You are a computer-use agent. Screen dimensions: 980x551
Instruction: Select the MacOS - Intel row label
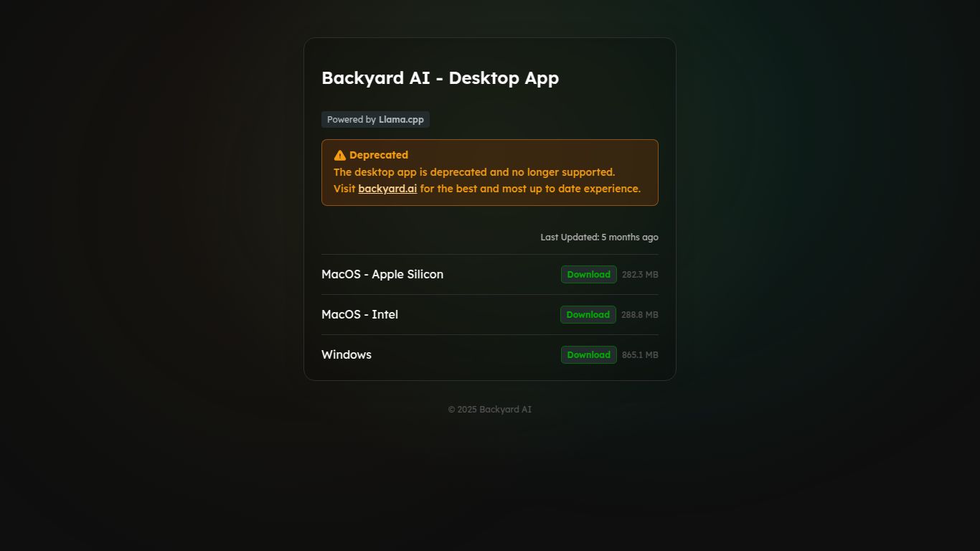click(x=359, y=314)
